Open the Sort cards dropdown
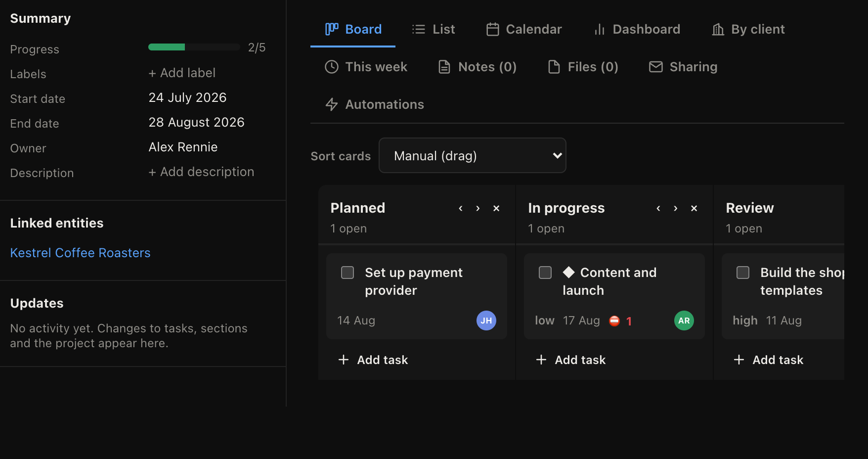868x459 pixels. [473, 155]
